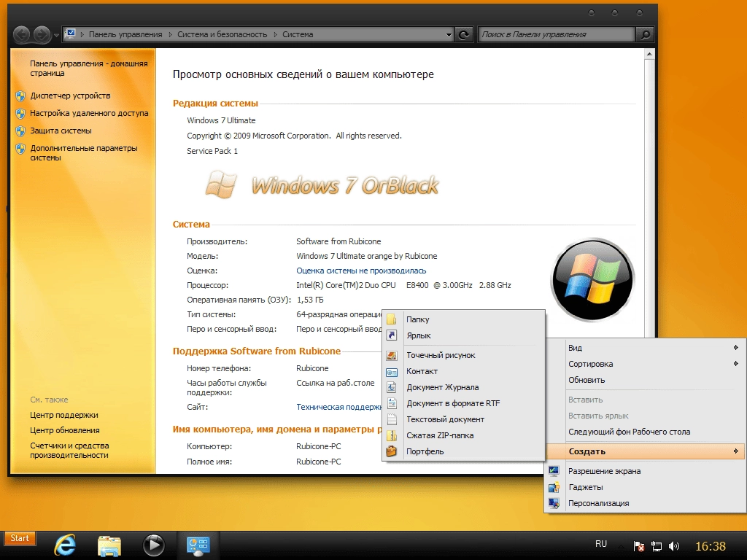The width and height of the screenshot is (747, 560).
Task: Click the journal icon beside "Документ Журнала"
Action: (x=392, y=387)
